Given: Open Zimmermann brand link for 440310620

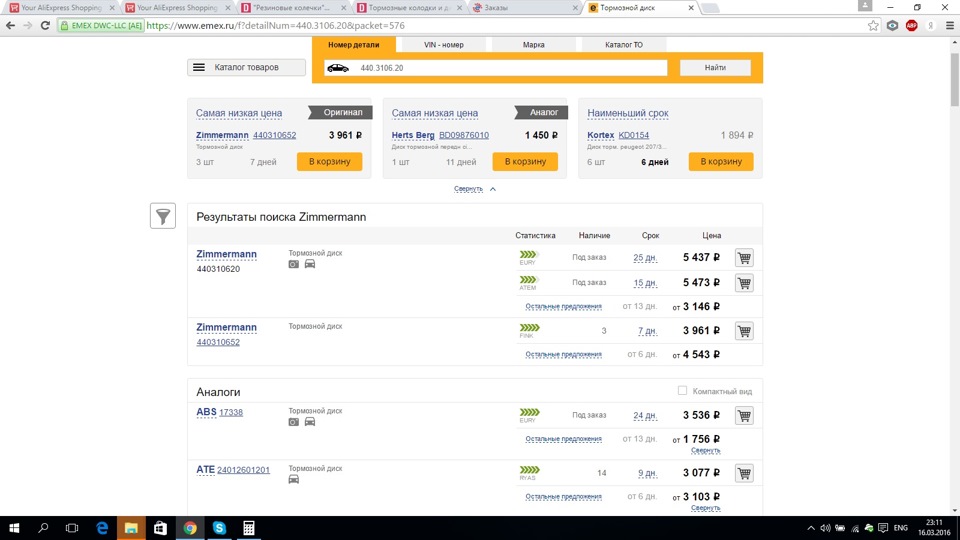Looking at the screenshot, I should [227, 254].
